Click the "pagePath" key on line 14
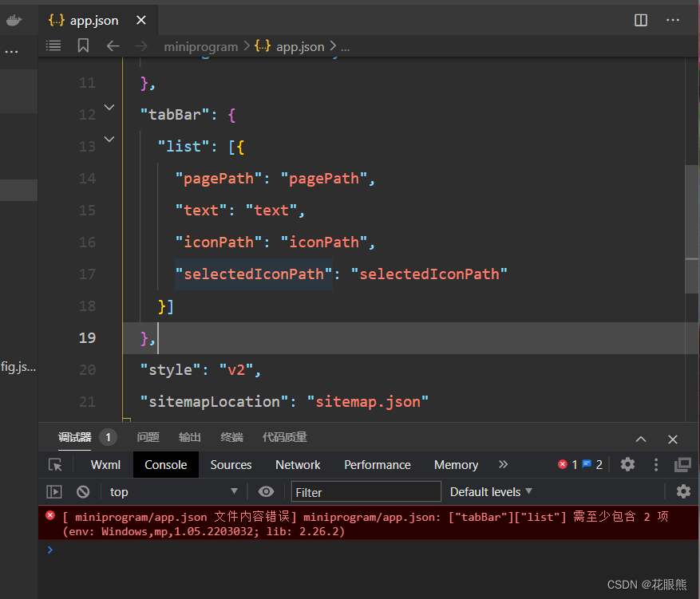This screenshot has height=599, width=700. pyautogui.click(x=219, y=179)
